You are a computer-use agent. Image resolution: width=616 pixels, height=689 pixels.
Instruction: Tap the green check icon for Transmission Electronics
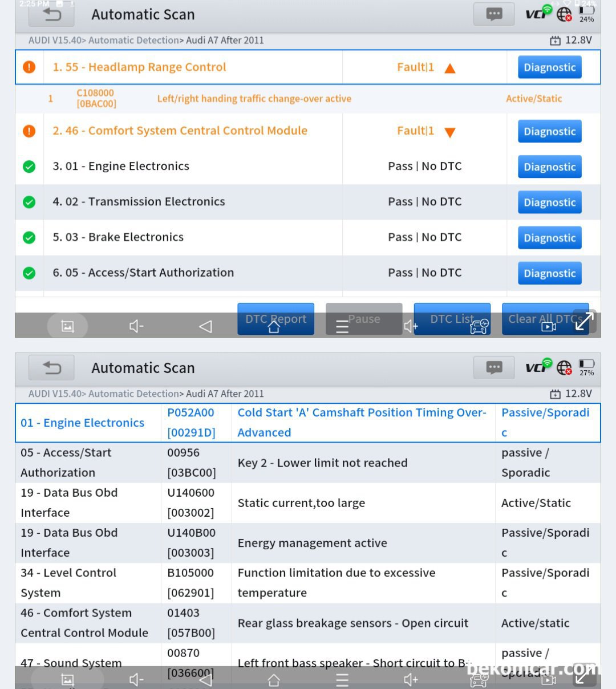coord(29,202)
